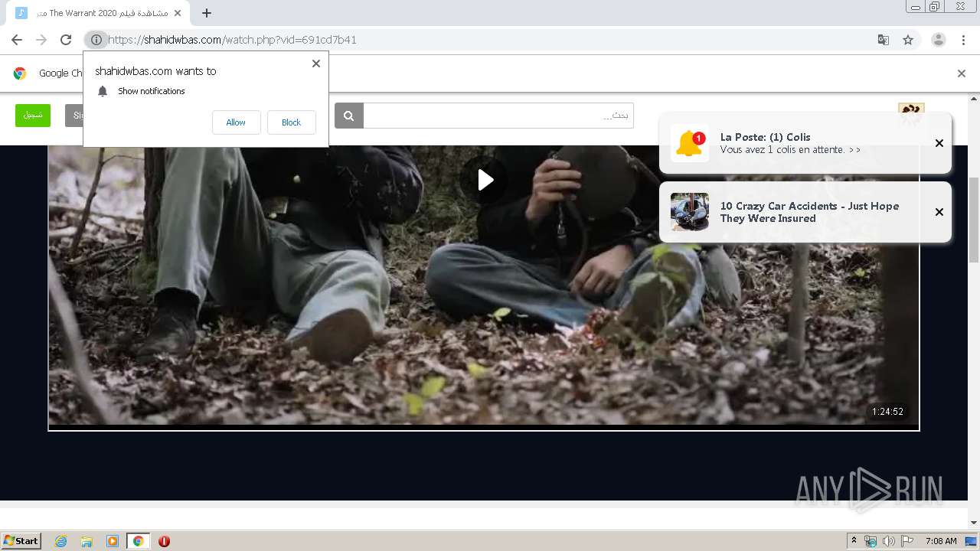Dismiss the Google Chrome infobar
Viewport: 980px width, 551px height.
pyautogui.click(x=962, y=73)
